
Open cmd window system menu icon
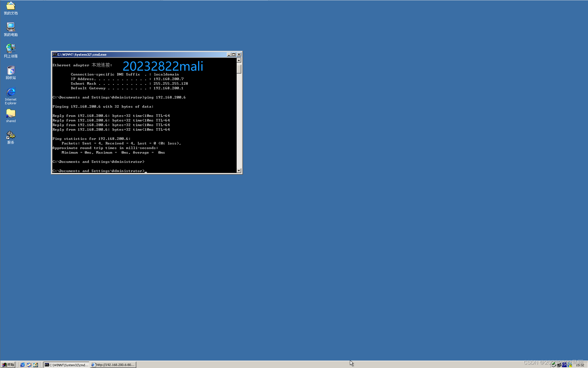[x=55, y=54]
